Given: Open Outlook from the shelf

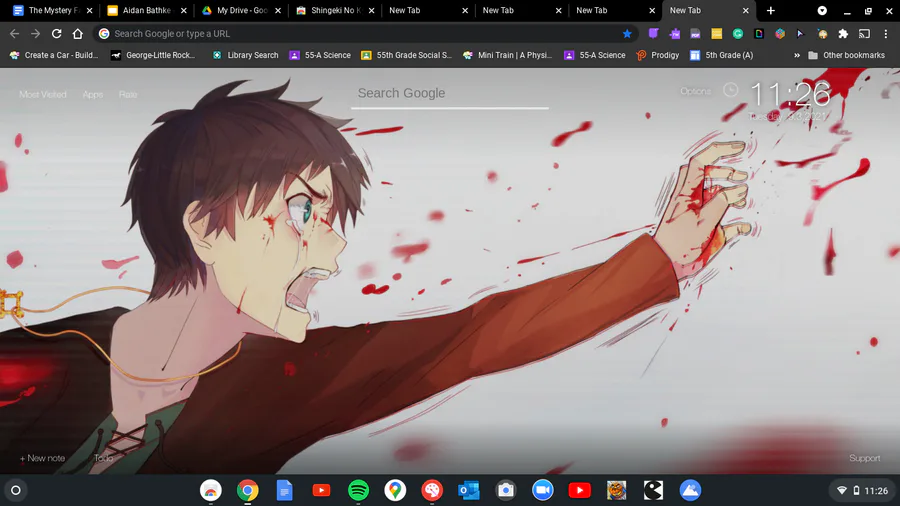Looking at the screenshot, I should tap(469, 490).
